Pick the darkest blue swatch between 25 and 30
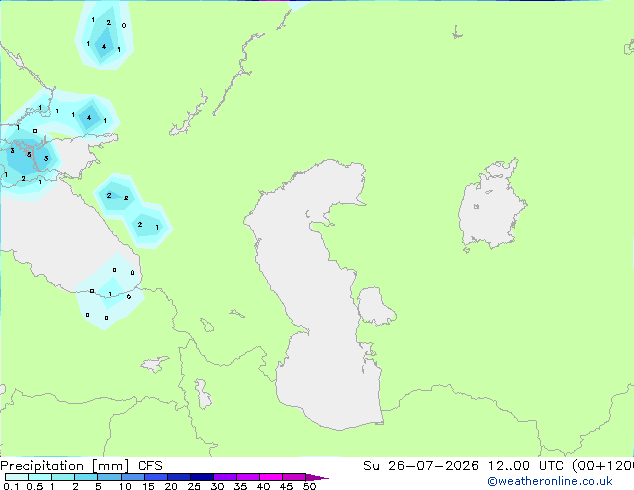634x490 pixels. 202,477
